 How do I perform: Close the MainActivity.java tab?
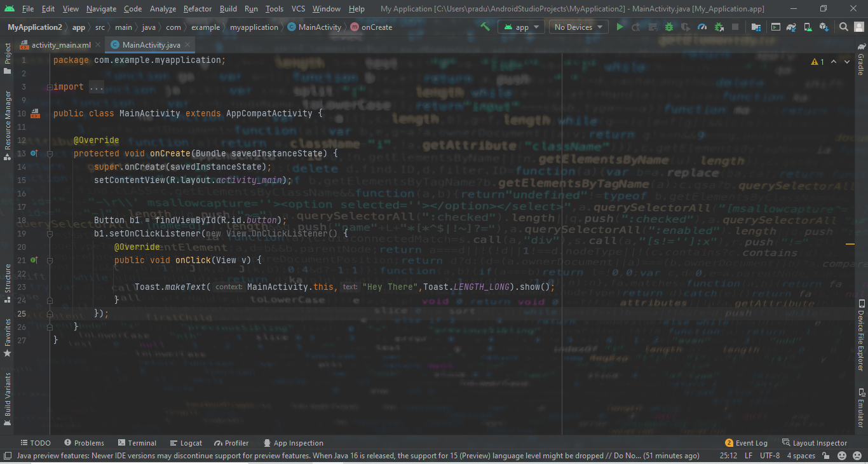point(188,45)
